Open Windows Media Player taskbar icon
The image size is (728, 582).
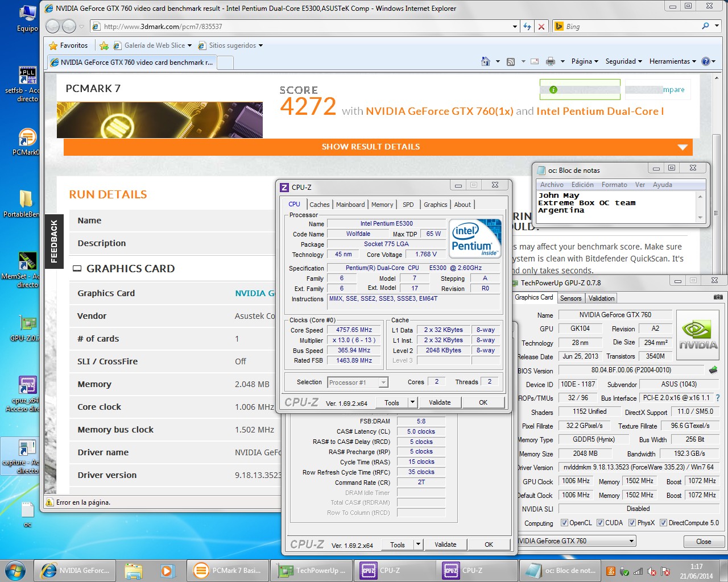[x=167, y=570]
